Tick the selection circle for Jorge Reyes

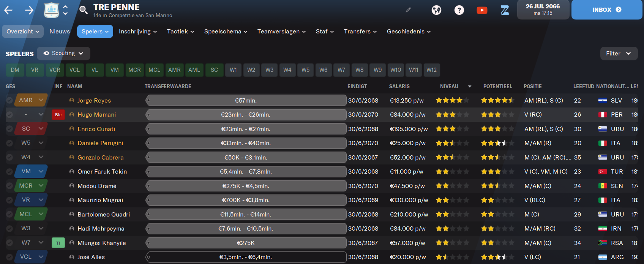9,100
